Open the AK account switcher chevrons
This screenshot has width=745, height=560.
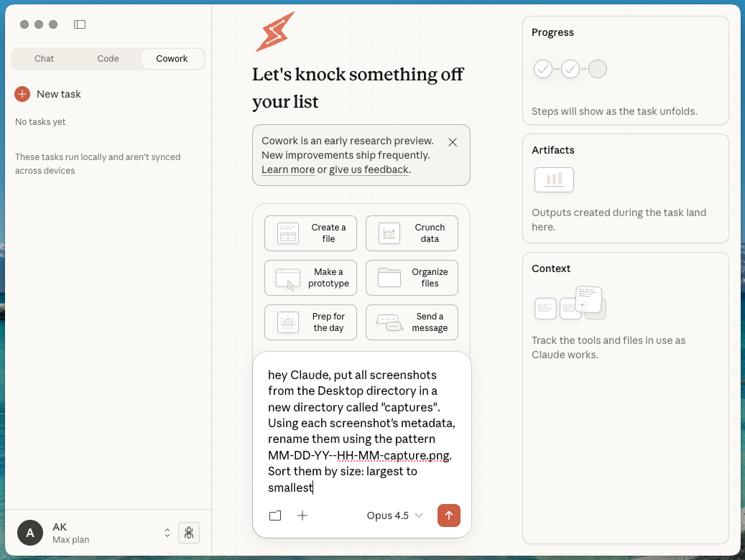click(x=167, y=532)
